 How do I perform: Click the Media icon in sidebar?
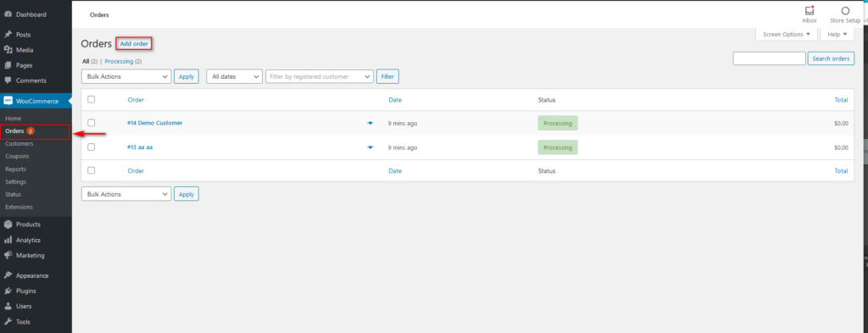8,50
